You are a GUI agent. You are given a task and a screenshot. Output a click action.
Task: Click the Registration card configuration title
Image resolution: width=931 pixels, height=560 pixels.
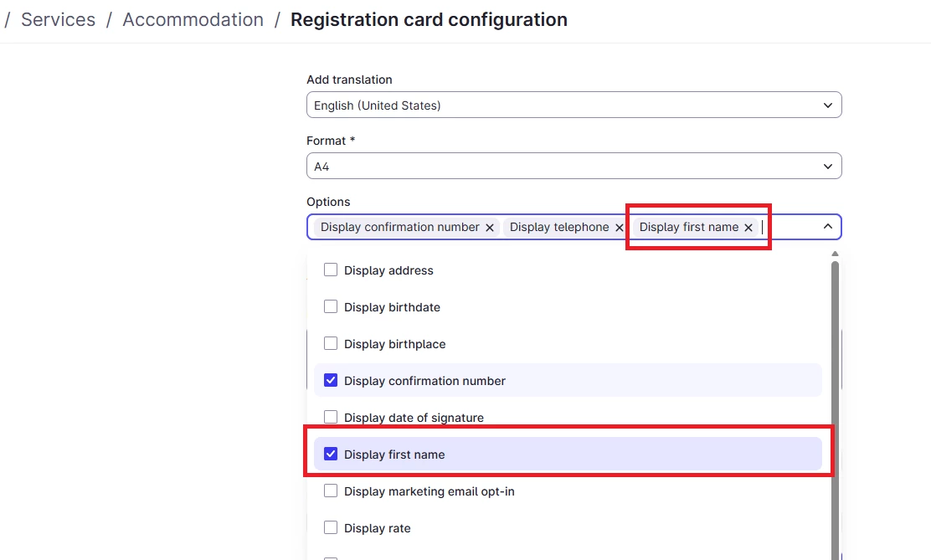(x=429, y=20)
